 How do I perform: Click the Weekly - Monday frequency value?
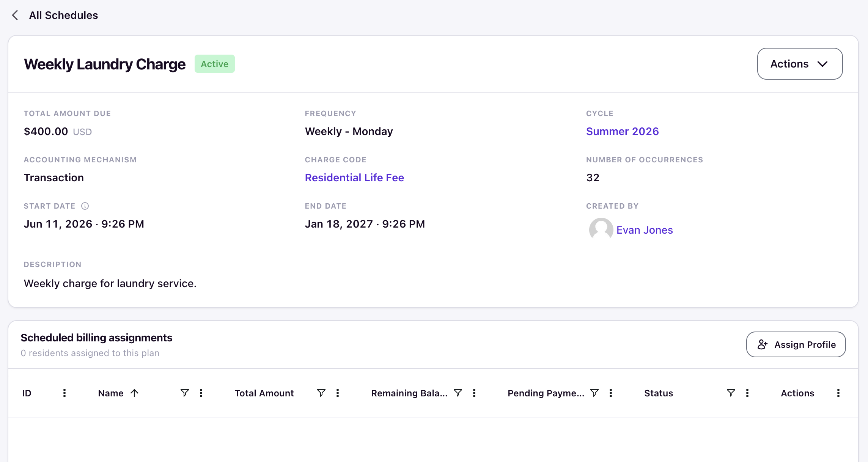point(349,131)
